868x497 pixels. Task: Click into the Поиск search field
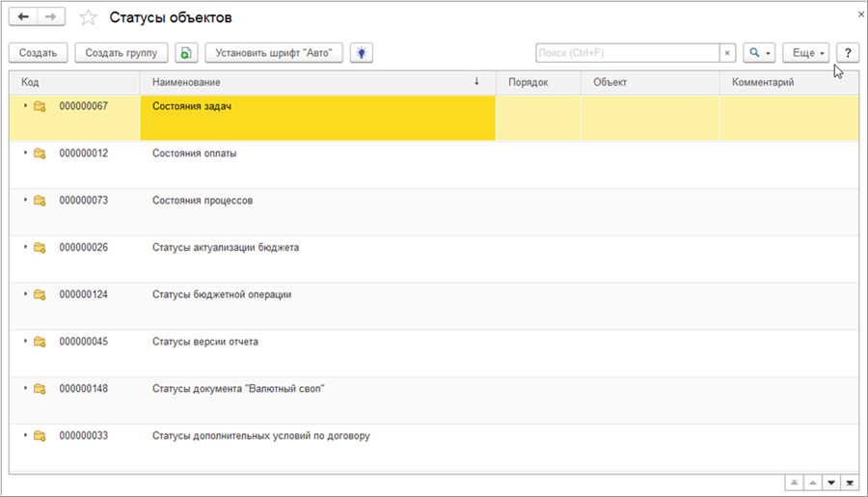[627, 53]
